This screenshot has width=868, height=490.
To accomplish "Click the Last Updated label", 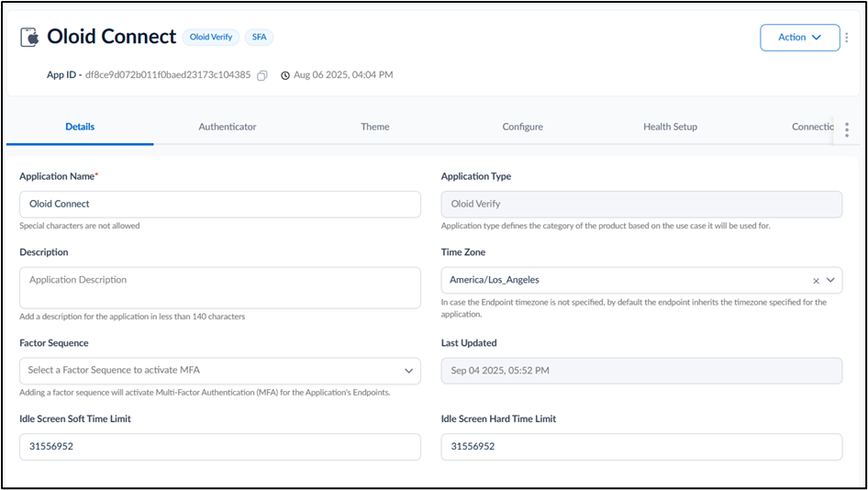I will click(x=469, y=343).
